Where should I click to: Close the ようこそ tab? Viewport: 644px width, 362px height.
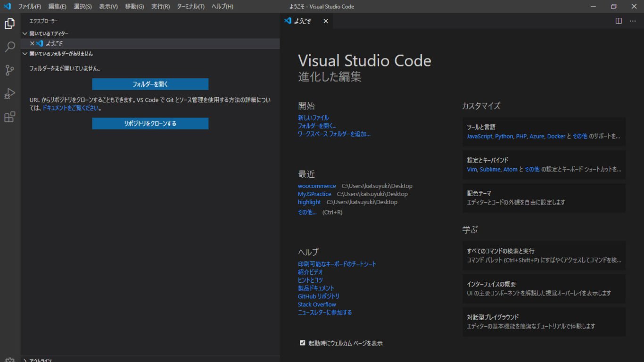pyautogui.click(x=325, y=21)
